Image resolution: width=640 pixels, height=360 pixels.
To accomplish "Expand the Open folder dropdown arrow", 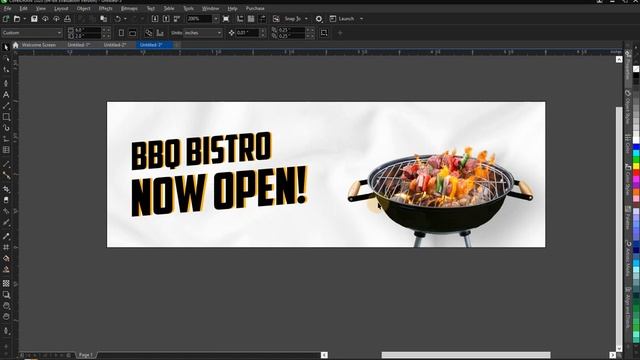I will [24, 19].
